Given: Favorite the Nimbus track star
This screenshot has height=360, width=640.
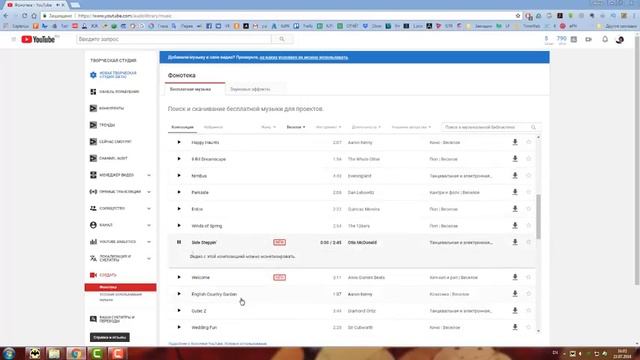Looking at the screenshot, I should 529,176.
